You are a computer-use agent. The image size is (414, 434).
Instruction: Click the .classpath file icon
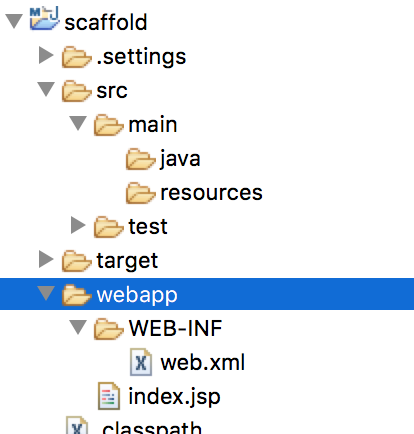77,425
